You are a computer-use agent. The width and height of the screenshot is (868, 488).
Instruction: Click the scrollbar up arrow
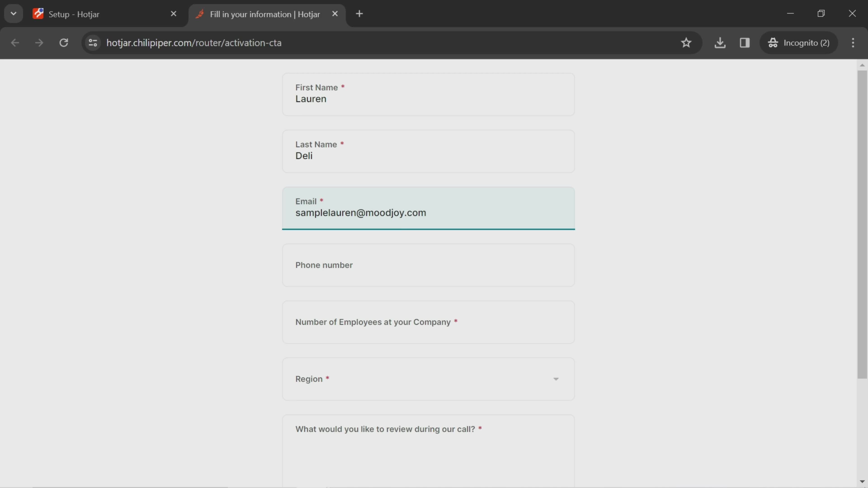click(862, 65)
